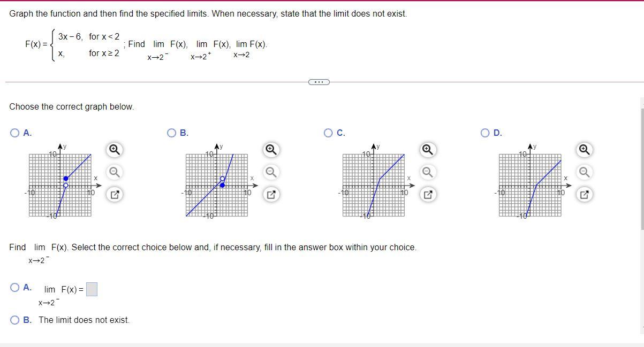The image size is (644, 347).
Task: Click the zoom-in magnifier on graph D
Action: coord(584,150)
